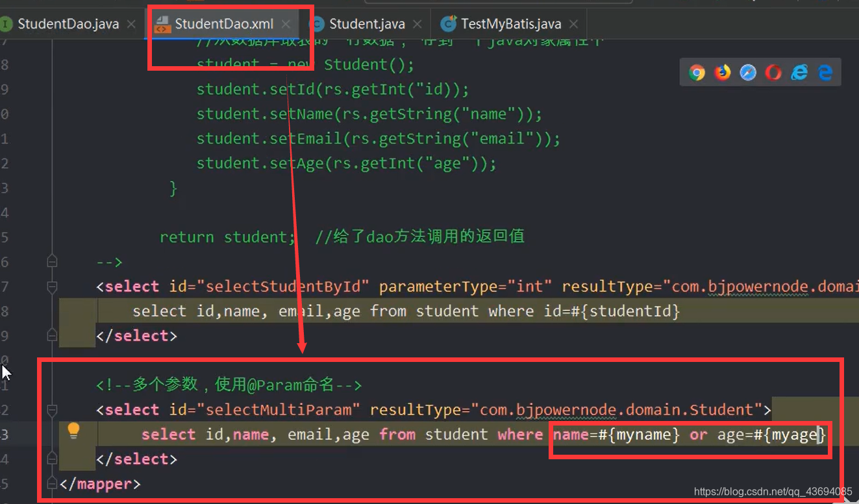Click the parameterType "int" attribute value
Image resolution: width=859 pixels, height=504 pixels.
click(x=530, y=287)
